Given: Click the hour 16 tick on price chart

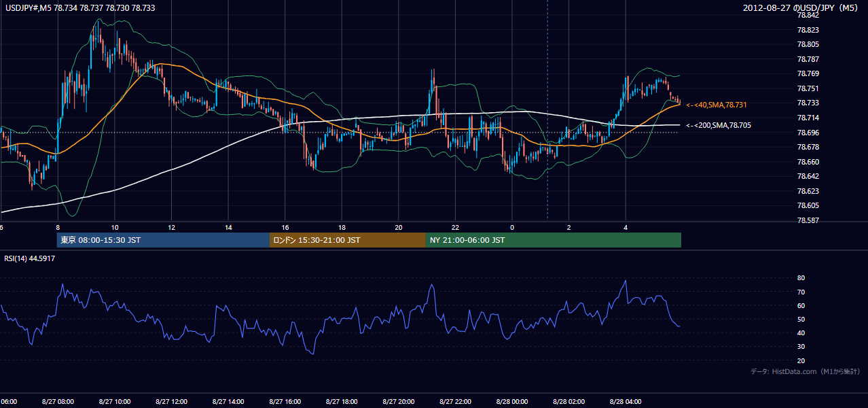Looking at the screenshot, I should 285,227.
